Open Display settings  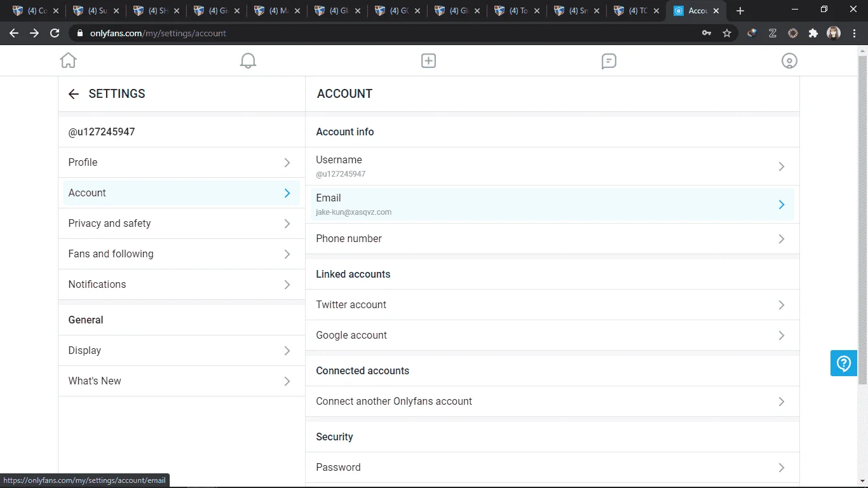pos(182,351)
